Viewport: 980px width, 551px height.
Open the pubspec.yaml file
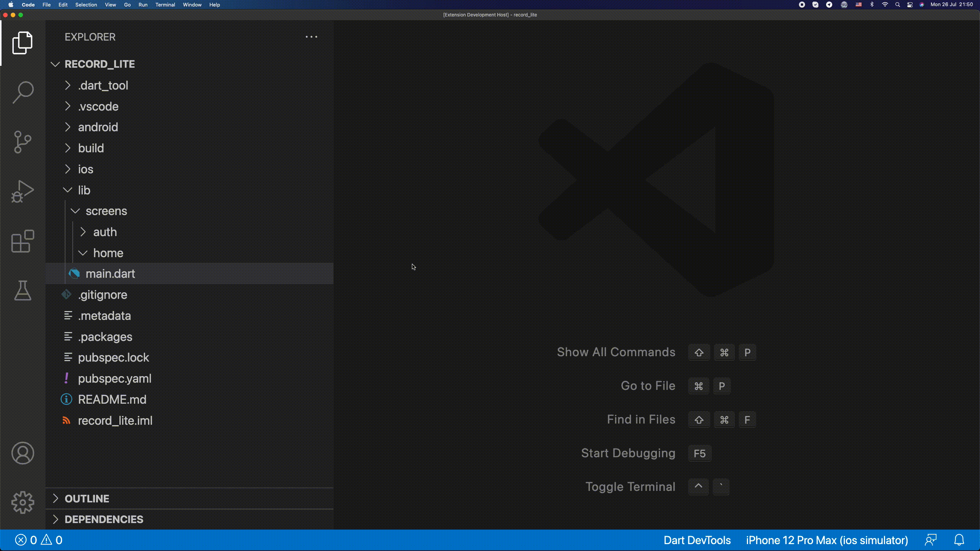114,378
